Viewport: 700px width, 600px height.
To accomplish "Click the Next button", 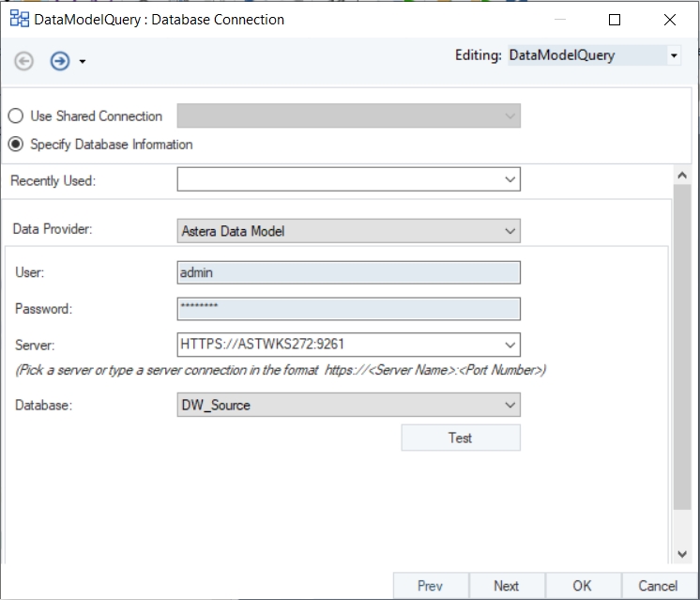I will (x=507, y=585).
